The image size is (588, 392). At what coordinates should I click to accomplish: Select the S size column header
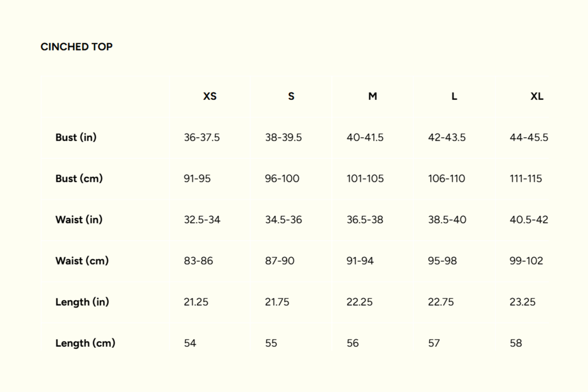coord(291,96)
